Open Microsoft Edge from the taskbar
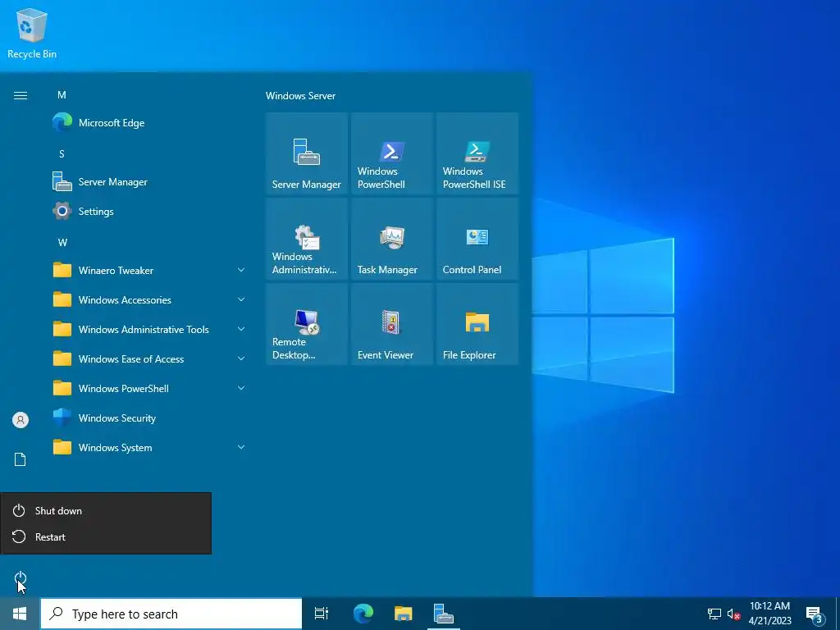The image size is (840, 630). tap(363, 614)
